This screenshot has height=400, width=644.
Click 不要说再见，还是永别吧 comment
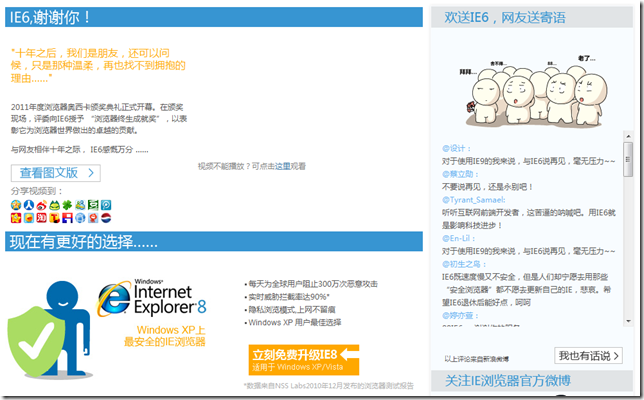pos(487,187)
